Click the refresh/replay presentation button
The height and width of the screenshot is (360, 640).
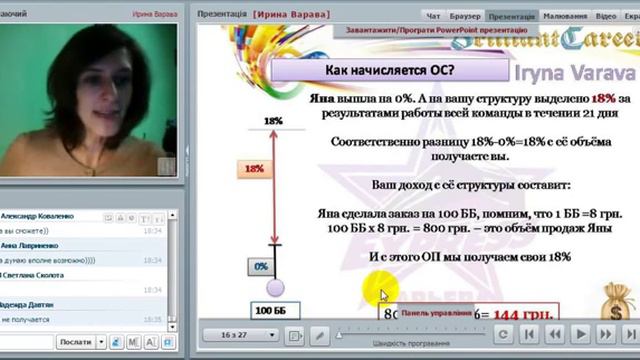(503, 335)
